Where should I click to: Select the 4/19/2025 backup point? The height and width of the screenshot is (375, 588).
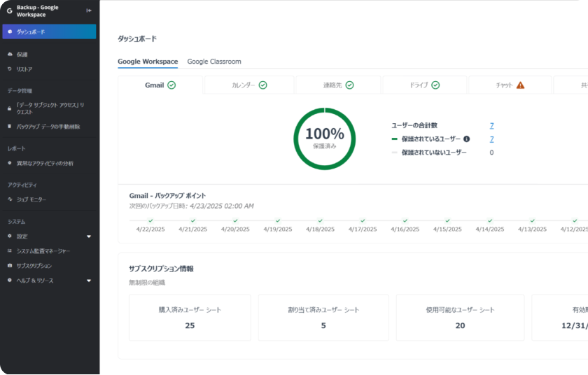277,225
